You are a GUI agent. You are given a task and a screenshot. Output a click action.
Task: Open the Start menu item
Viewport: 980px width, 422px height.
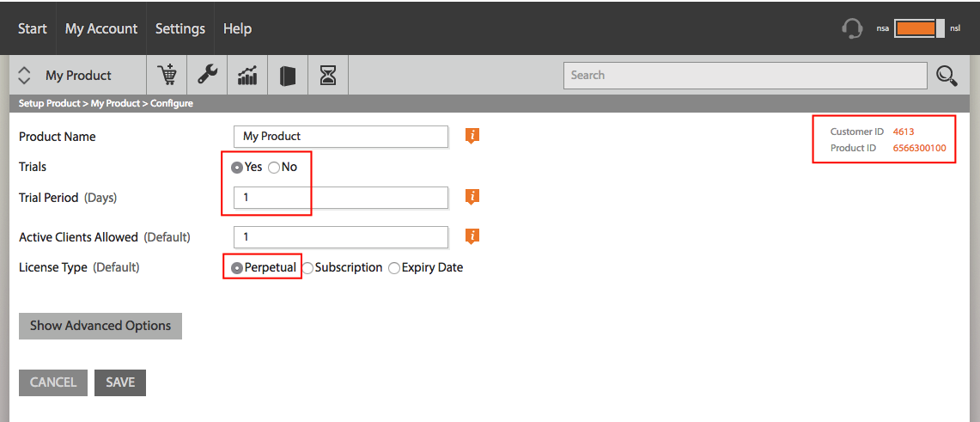33,28
